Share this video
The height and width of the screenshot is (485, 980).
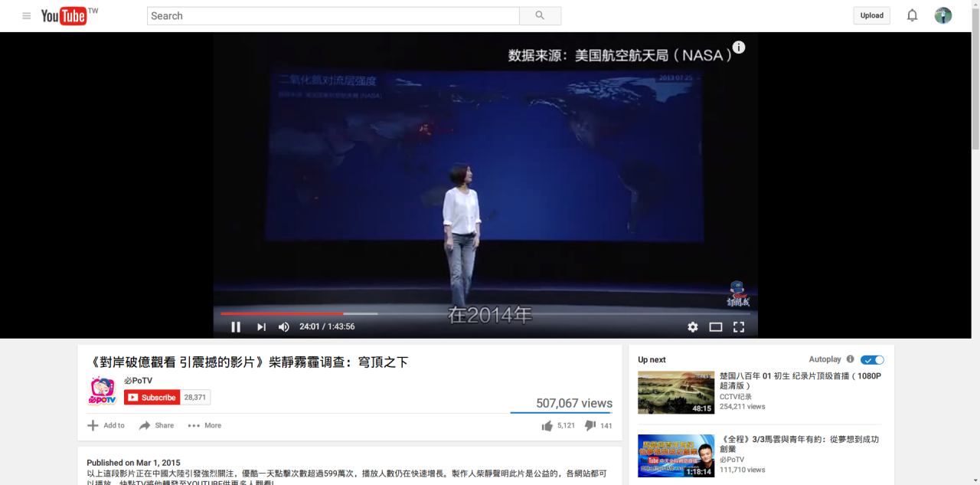pyautogui.click(x=156, y=425)
